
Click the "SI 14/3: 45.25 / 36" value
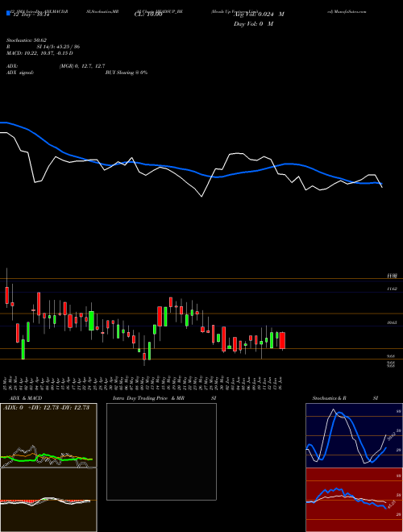[x=58, y=47]
